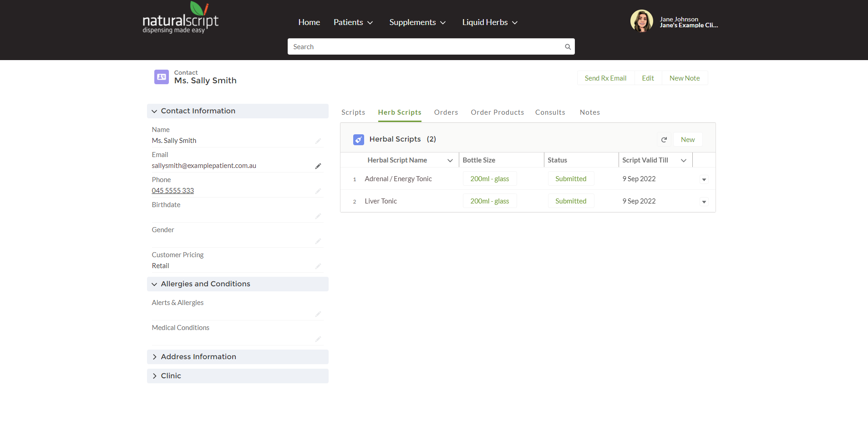The height and width of the screenshot is (437, 868).
Task: Open the Notes tab
Action: tap(590, 112)
